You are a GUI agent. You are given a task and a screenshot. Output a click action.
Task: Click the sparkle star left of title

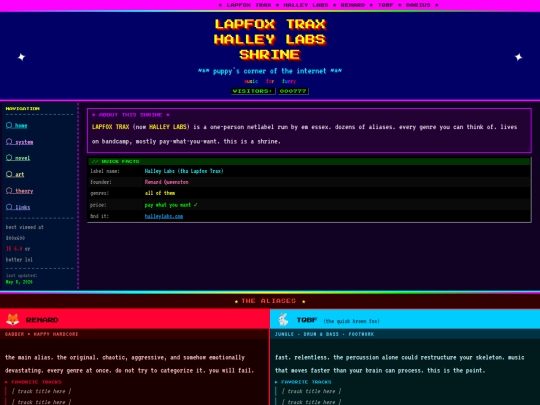tap(21, 57)
